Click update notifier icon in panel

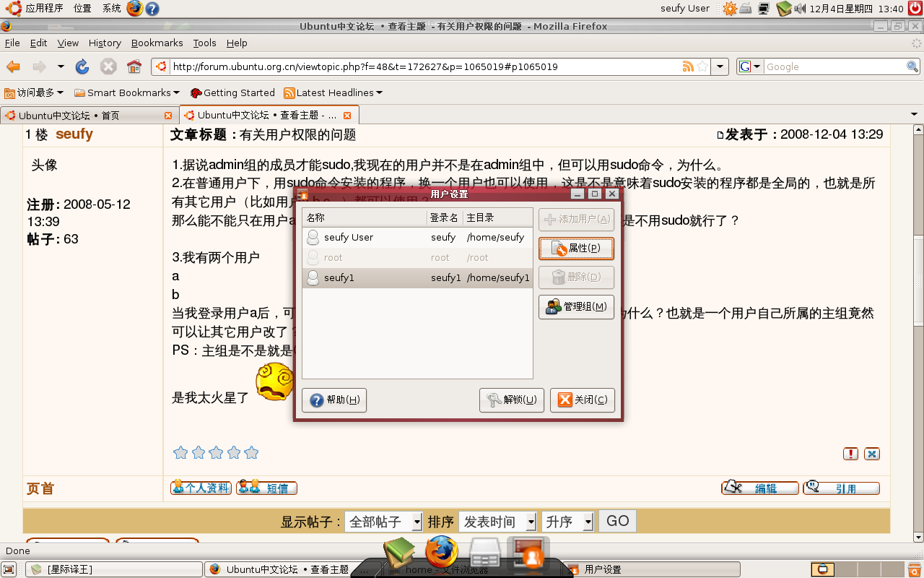(730, 9)
